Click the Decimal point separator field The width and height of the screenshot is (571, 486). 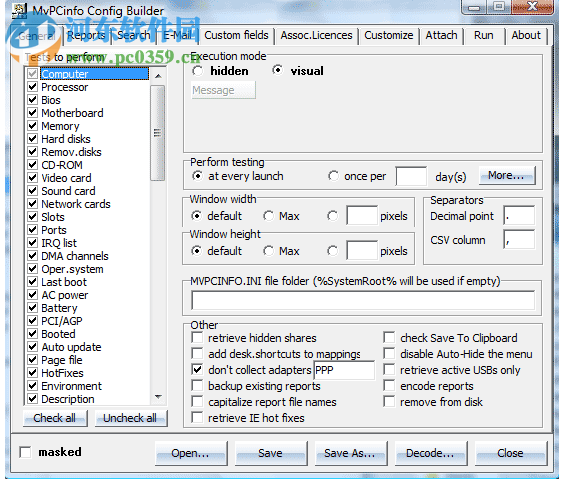[519, 216]
